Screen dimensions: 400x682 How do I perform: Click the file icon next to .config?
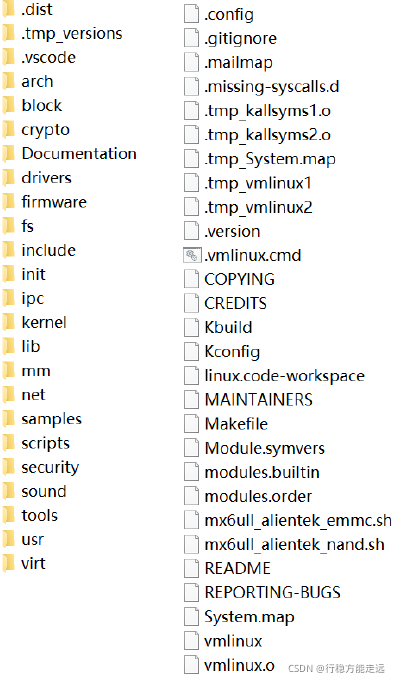coord(191,14)
